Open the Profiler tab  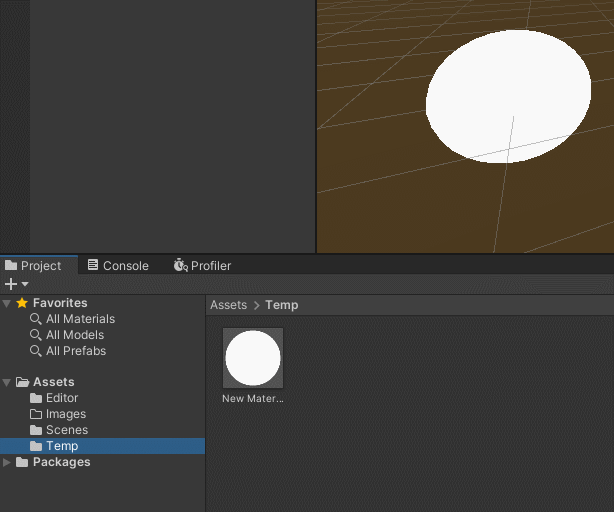pyautogui.click(x=202, y=265)
